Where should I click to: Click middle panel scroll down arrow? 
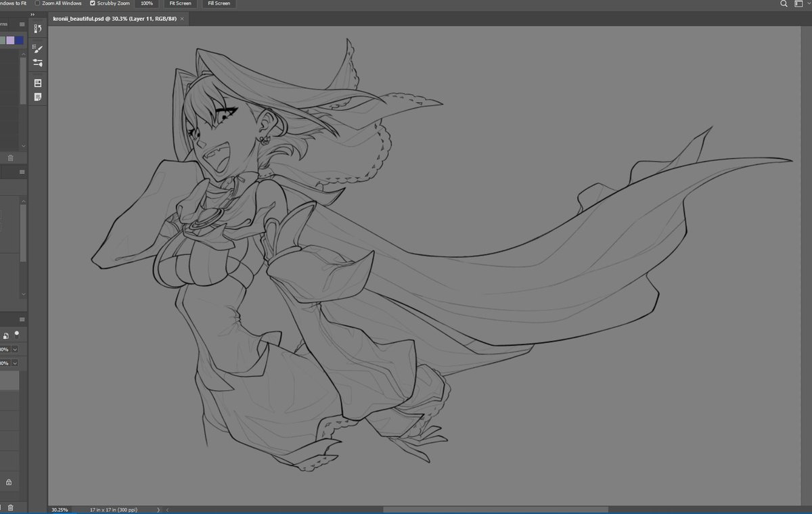[x=24, y=294]
